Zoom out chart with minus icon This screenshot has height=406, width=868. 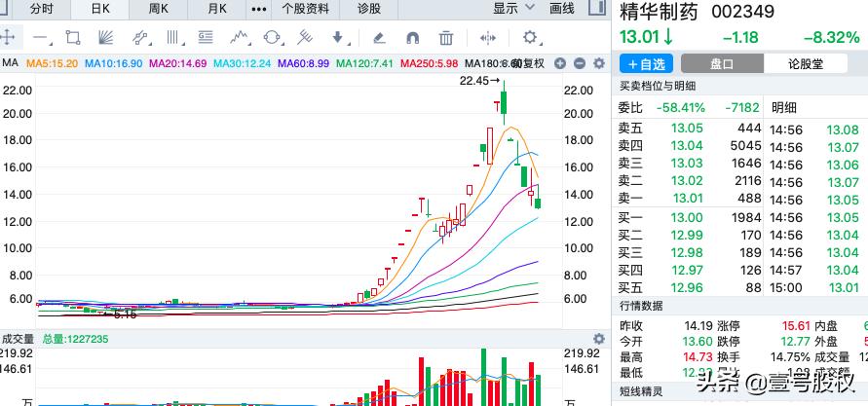pyautogui.click(x=579, y=63)
